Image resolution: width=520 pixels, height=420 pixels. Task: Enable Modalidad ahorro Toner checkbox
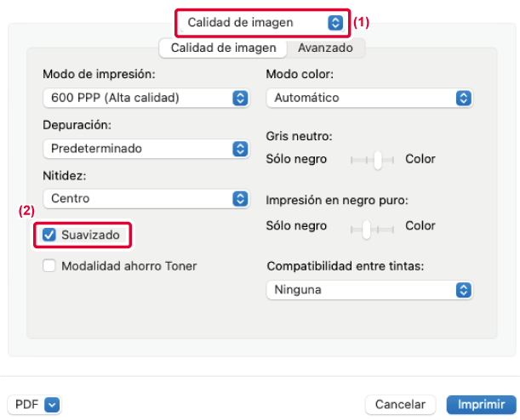[x=50, y=266]
